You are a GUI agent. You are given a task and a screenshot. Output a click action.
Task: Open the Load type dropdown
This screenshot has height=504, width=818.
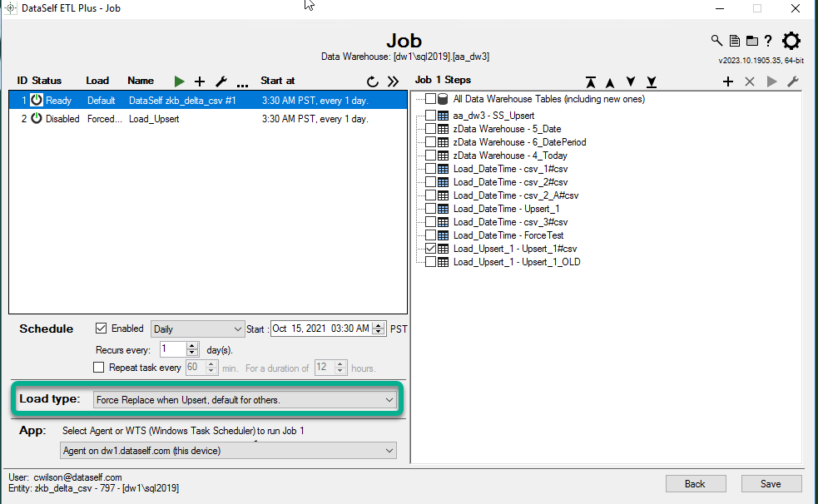[x=245, y=400]
